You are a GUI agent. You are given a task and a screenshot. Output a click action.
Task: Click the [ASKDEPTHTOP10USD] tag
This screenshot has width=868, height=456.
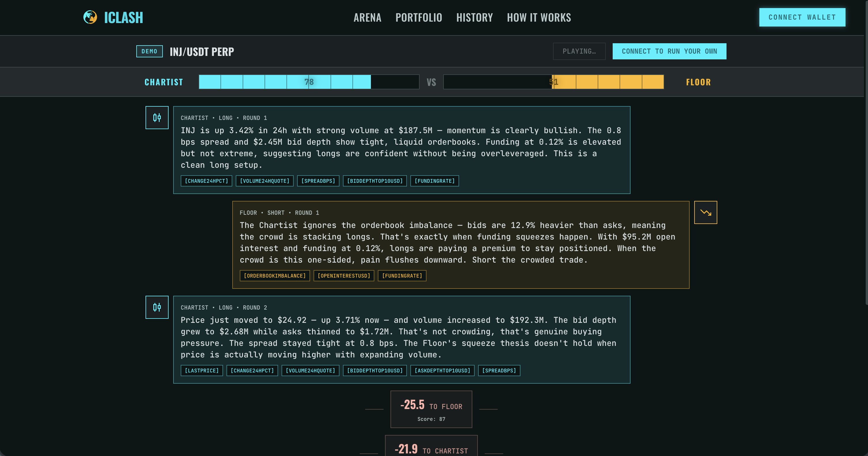click(x=442, y=370)
